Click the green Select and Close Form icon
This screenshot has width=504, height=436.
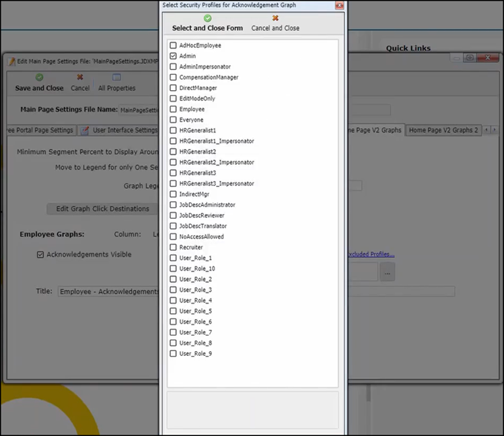[x=207, y=18]
